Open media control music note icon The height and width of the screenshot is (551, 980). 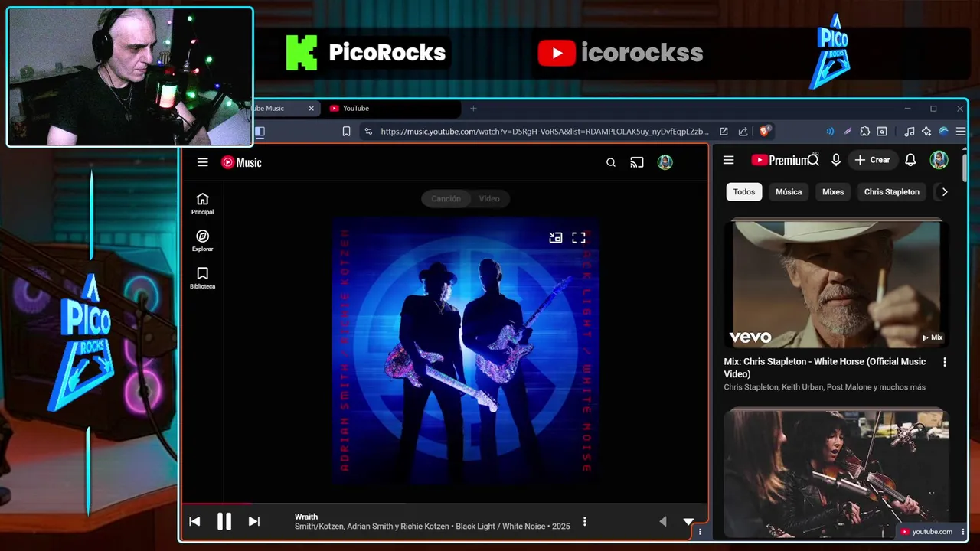909,132
